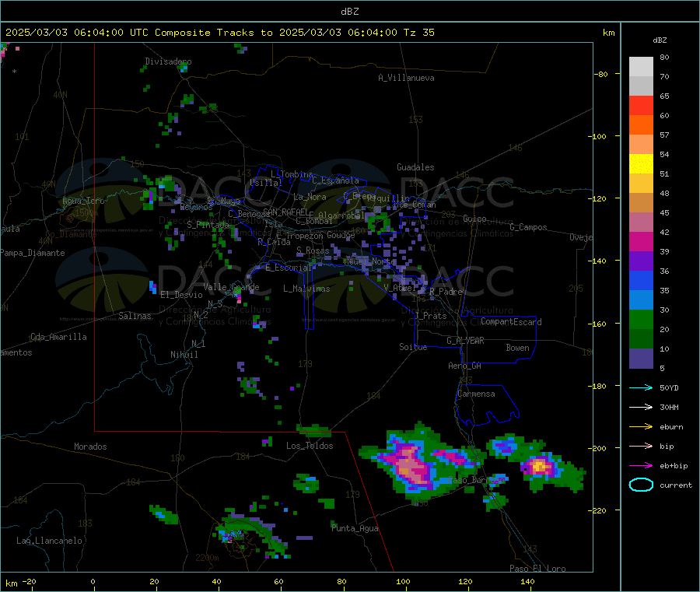This screenshot has height=592, width=700.
Task: Click the 100 km horizontal axis tick label
Action: coord(403,581)
